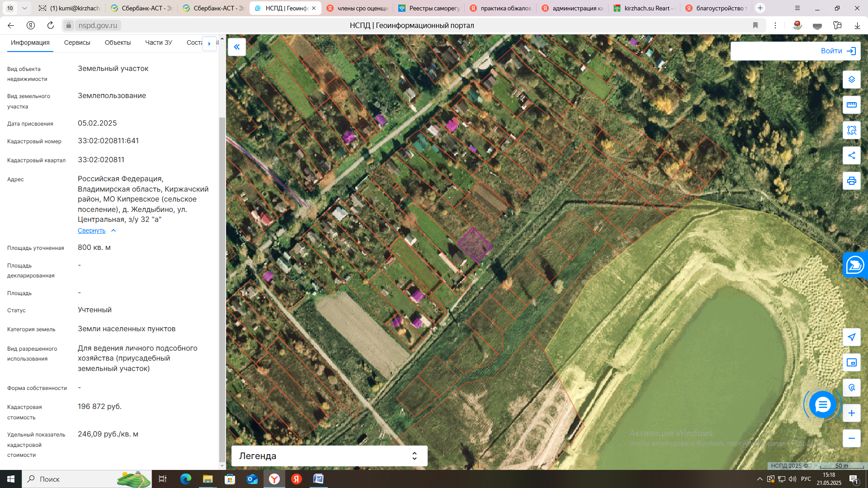868x488 pixels.
Task: Switch to the Сервисы tab
Action: [x=77, y=42]
